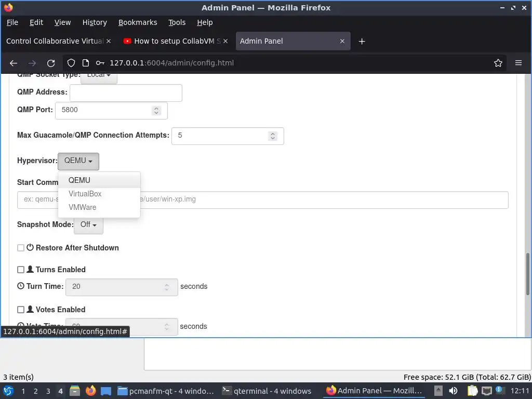This screenshot has width=532, height=399.
Task: Close the Admin Panel tab
Action: point(342,41)
